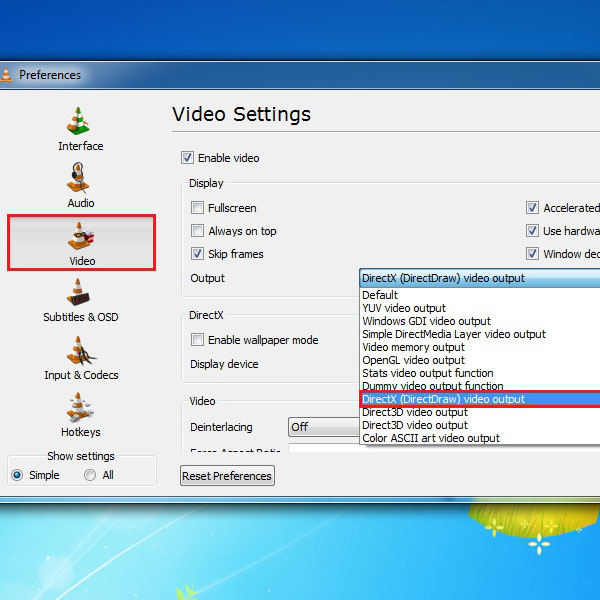Toggle the Enable video checkbox

(187, 158)
